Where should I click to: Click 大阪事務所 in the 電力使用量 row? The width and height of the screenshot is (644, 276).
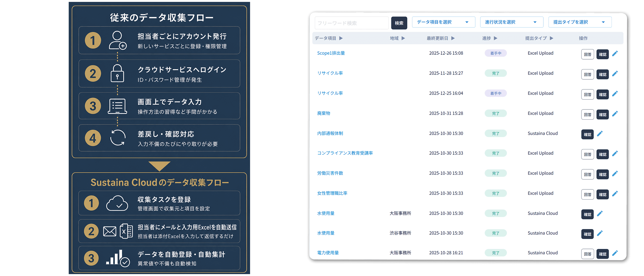[400, 253]
